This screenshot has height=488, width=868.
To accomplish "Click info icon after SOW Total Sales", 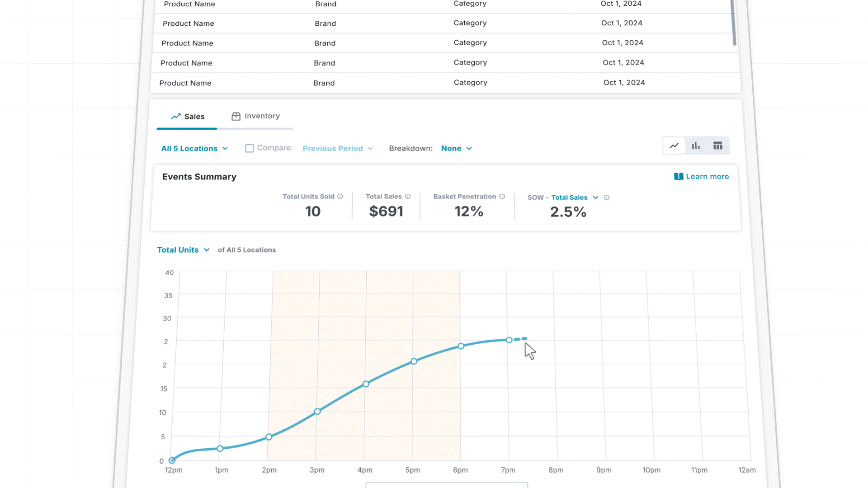I will (607, 197).
